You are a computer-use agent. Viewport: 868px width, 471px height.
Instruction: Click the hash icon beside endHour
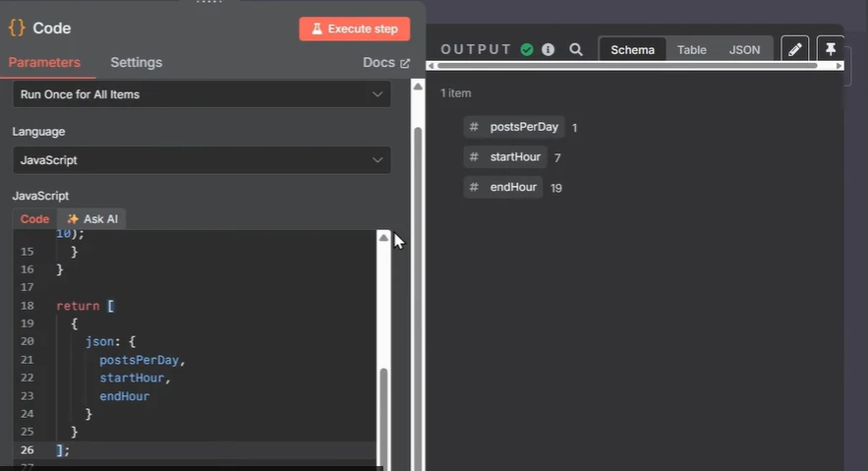pos(473,187)
